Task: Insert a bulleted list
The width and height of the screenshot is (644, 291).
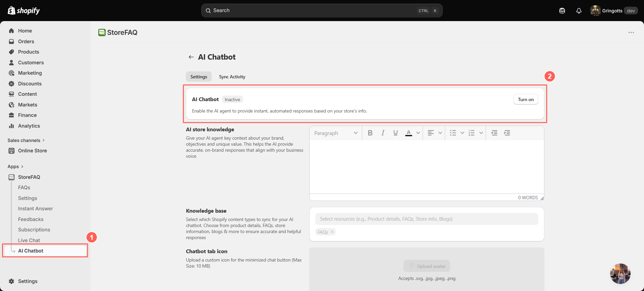Action: (453, 133)
